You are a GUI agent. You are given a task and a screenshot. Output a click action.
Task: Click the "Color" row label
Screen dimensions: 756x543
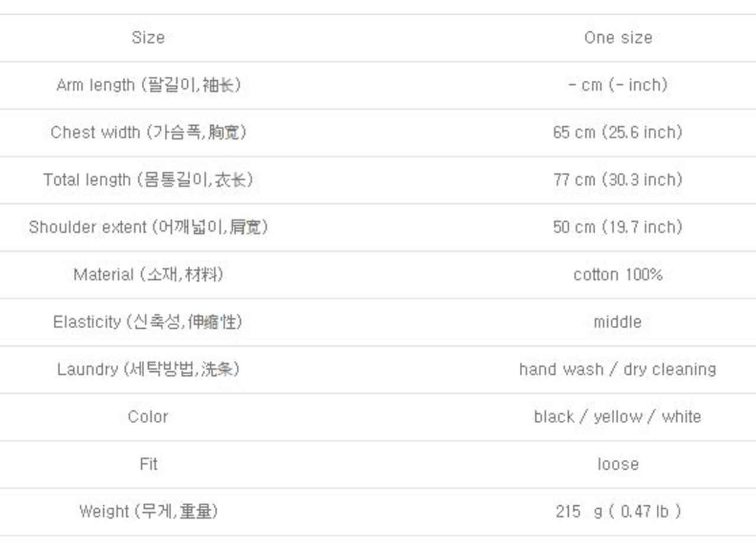pyautogui.click(x=148, y=417)
